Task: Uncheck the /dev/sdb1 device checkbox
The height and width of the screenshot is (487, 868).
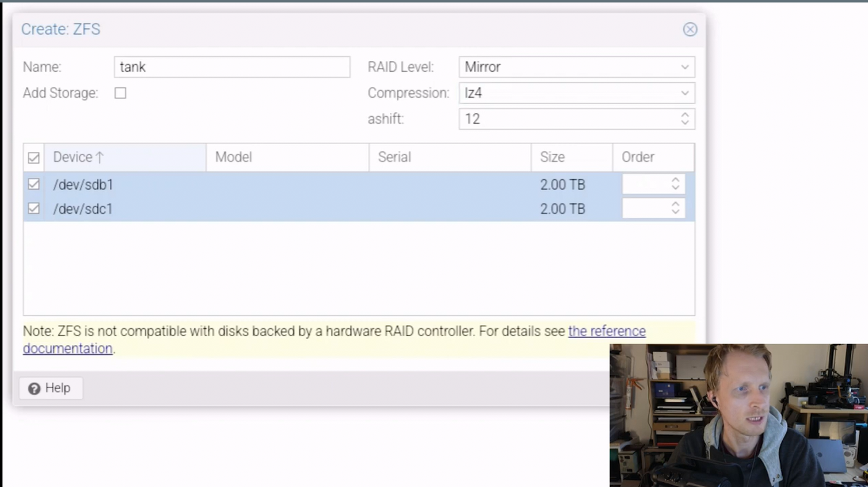Action: coord(34,184)
